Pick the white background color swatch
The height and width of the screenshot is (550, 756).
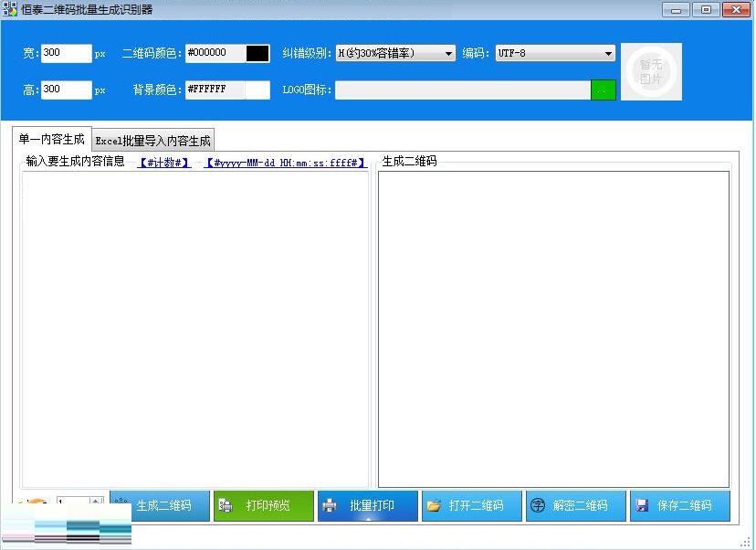click(257, 90)
